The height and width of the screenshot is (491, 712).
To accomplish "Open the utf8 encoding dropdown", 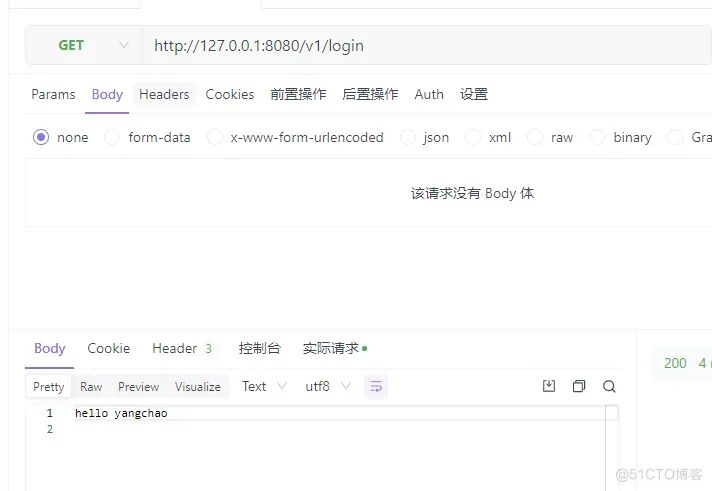I will tap(327, 387).
